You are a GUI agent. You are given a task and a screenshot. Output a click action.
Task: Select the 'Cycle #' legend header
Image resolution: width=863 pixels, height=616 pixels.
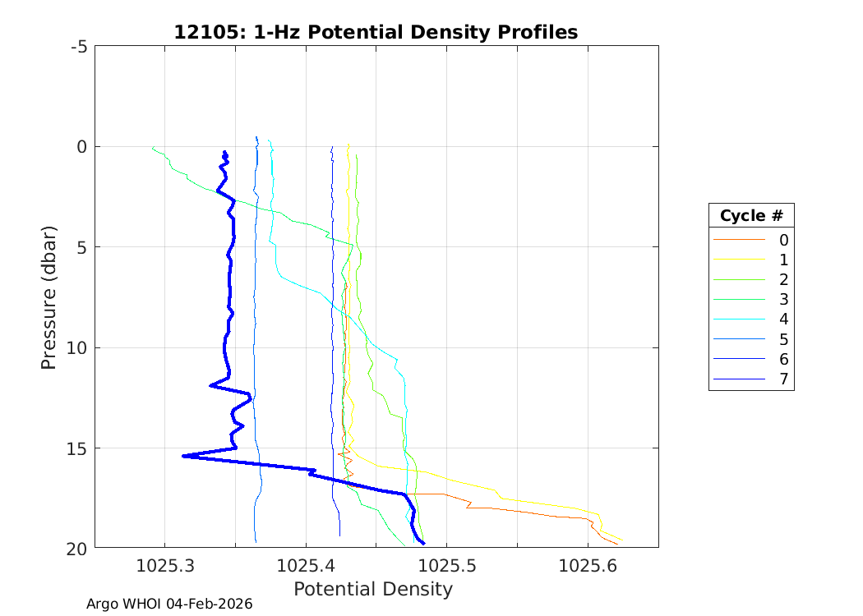pyautogui.click(x=751, y=216)
